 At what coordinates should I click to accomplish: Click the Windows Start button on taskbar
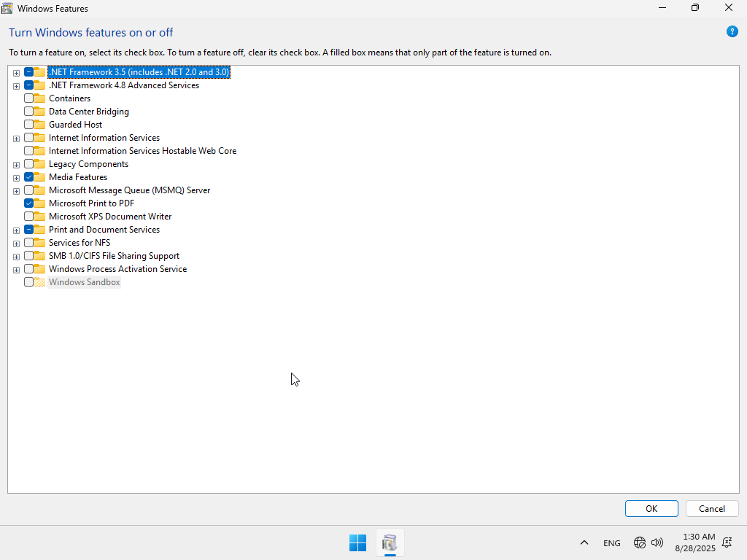(x=357, y=542)
